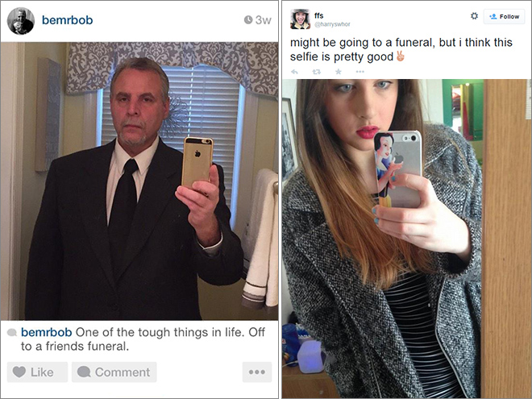Open the bemrbob username in post header
The height and width of the screenshot is (399, 532).
pos(67,20)
